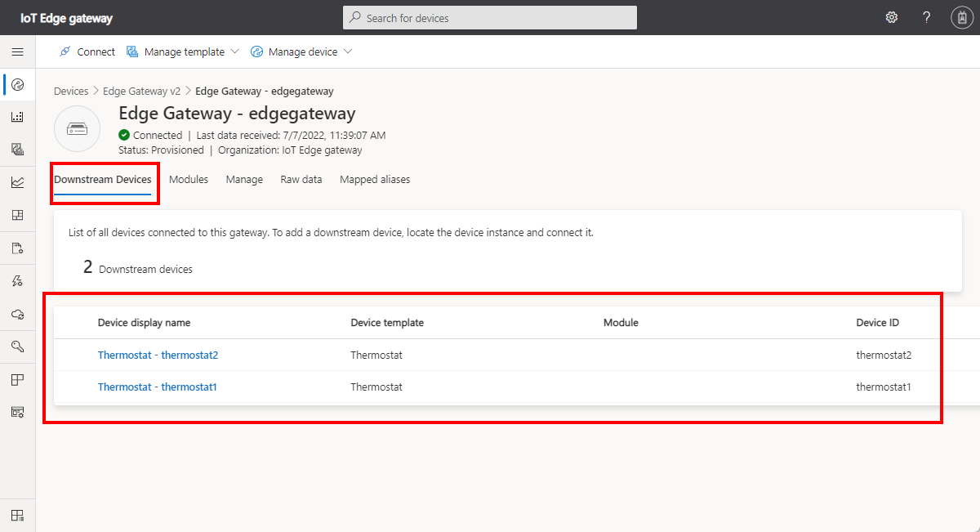Select the Data export cloud icon
This screenshot has height=532, width=980.
click(17, 313)
